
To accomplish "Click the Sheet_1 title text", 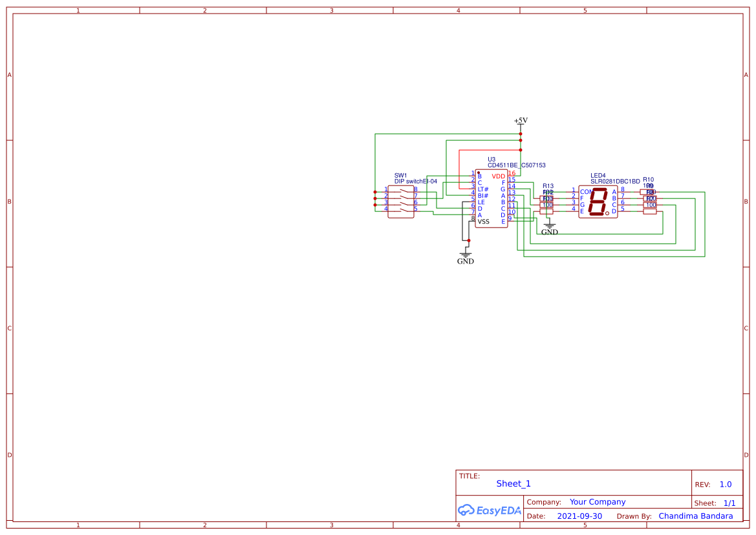I will (512, 483).
